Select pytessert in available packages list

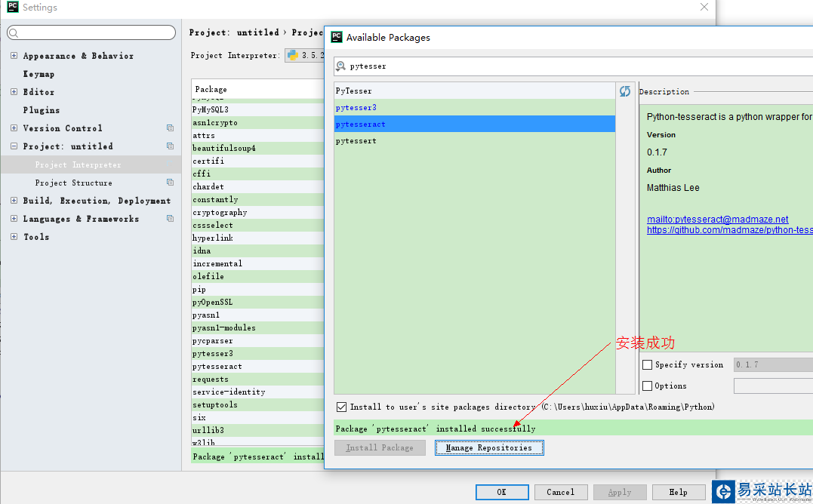point(474,140)
